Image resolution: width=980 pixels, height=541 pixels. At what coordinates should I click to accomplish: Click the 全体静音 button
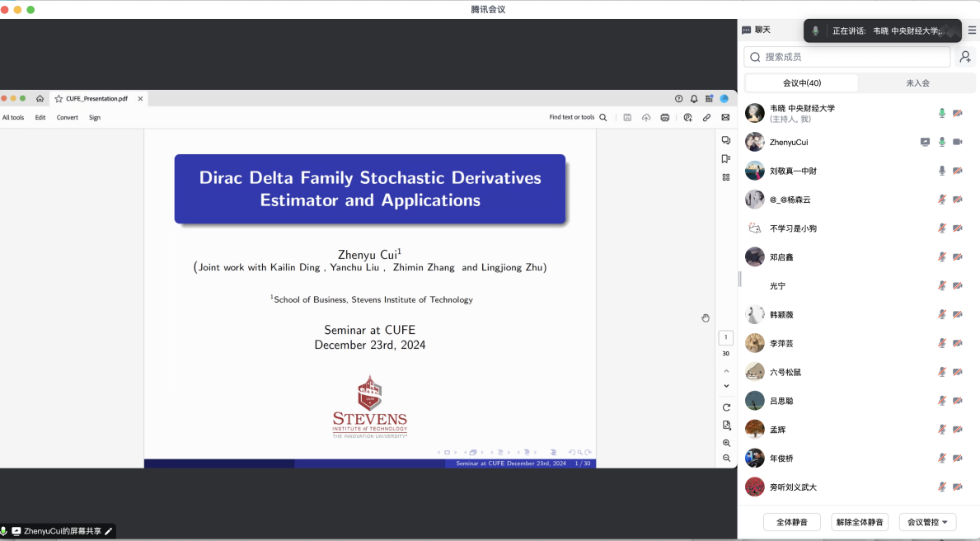tap(792, 522)
